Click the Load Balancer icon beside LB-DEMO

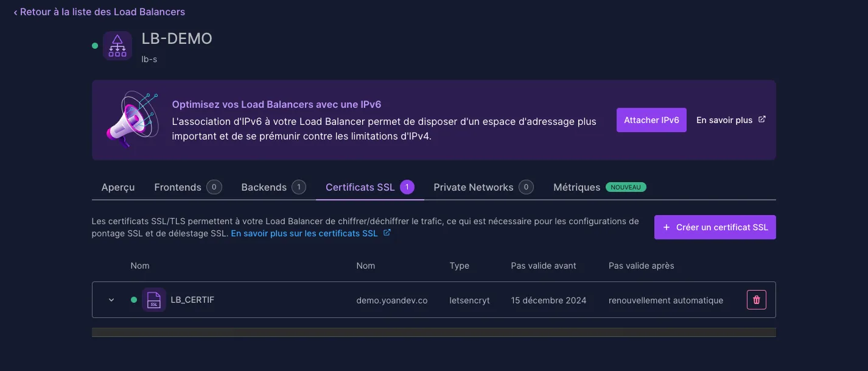pos(117,46)
